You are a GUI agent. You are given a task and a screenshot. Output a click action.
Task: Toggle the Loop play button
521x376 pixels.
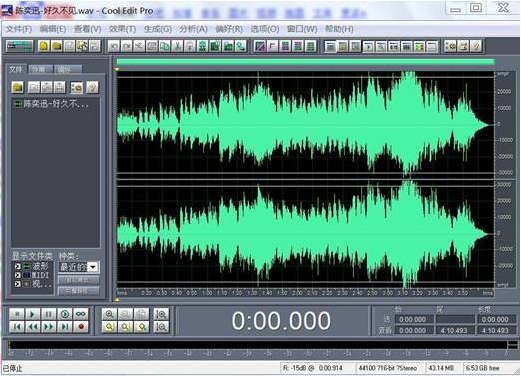click(81, 314)
